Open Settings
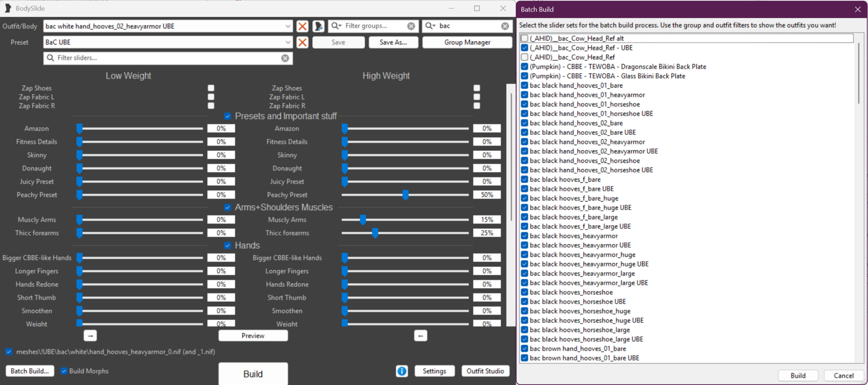 pos(434,371)
